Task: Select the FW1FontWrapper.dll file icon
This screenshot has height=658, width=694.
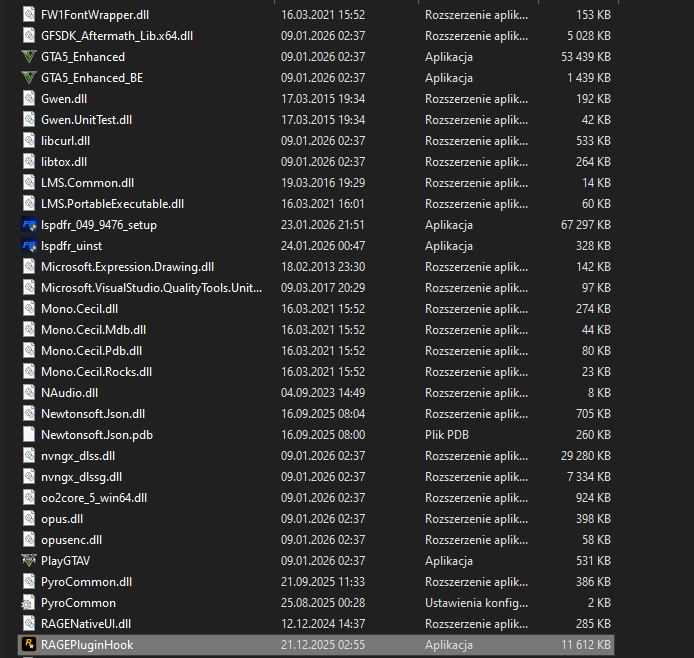Action: [x=29, y=15]
